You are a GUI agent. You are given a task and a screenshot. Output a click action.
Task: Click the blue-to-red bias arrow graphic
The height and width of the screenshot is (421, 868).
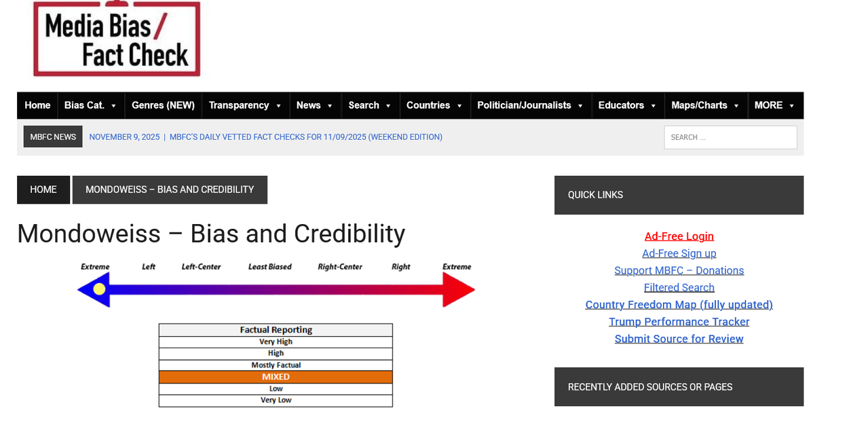tap(276, 290)
